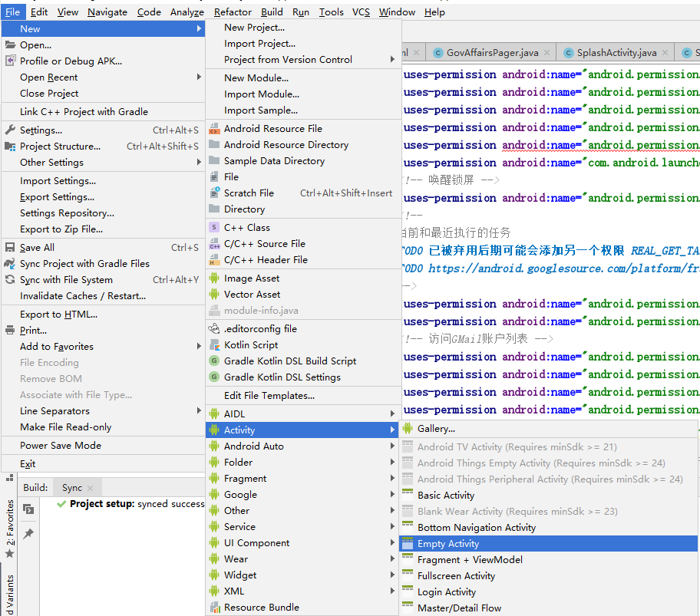Click the Android Resource File icon
Viewport: 700px width, 616px height.
coord(214,128)
